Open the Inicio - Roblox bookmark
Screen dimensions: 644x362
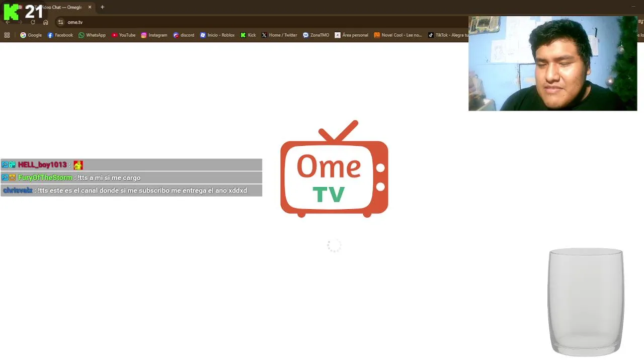pyautogui.click(x=217, y=35)
